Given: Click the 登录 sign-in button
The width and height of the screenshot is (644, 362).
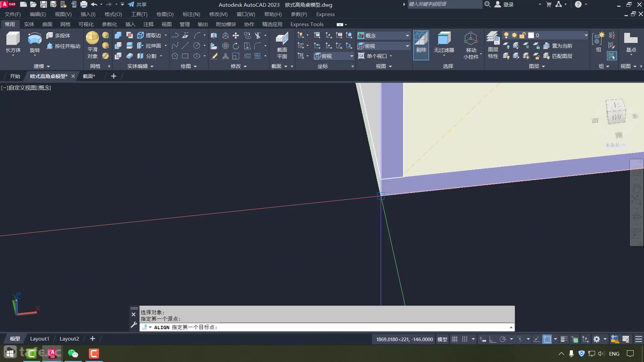Looking at the screenshot, I should tap(504, 4).
